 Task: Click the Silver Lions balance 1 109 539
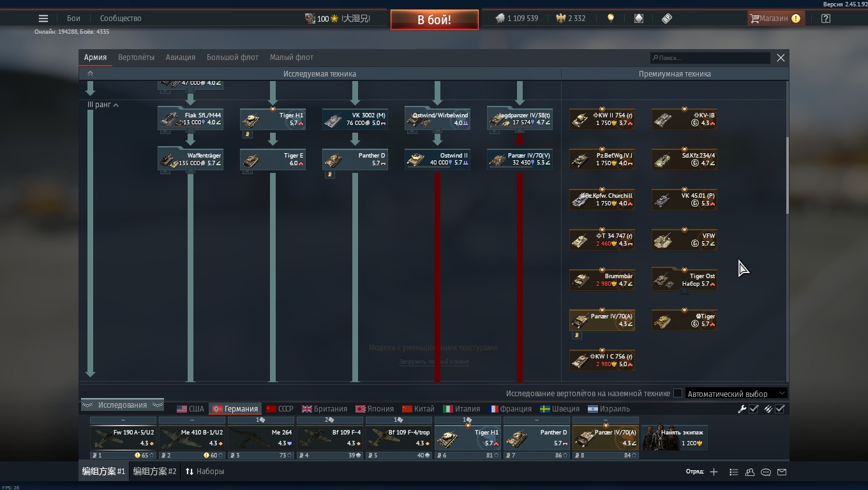tap(517, 19)
